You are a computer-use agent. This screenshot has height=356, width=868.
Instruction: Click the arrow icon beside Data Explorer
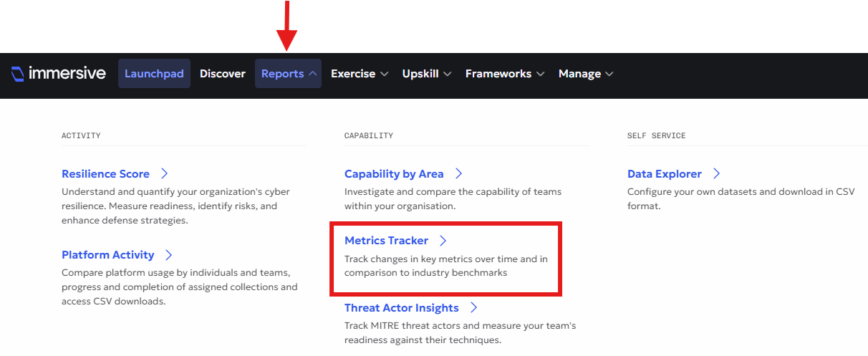coord(716,173)
